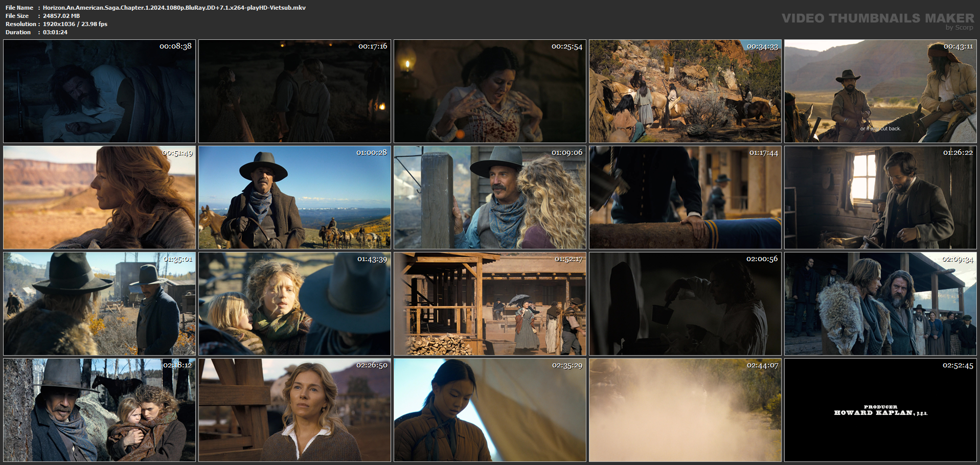This screenshot has width=980, height=465.
Task: Select the thumbnail stamped 00:08:38
Action: tap(99, 91)
